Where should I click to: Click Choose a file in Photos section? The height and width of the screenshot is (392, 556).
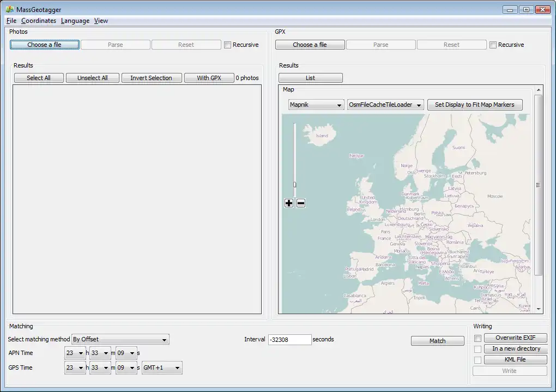45,45
